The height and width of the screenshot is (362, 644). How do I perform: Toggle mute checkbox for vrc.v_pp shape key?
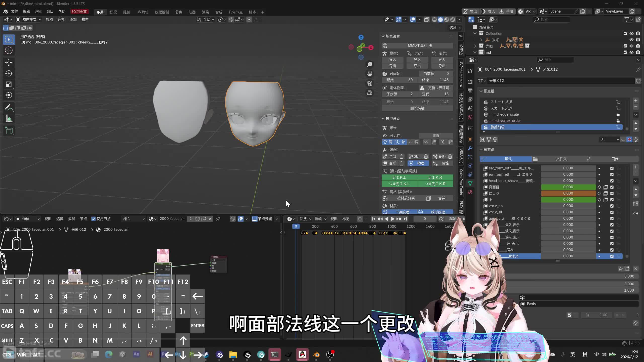(x=612, y=206)
